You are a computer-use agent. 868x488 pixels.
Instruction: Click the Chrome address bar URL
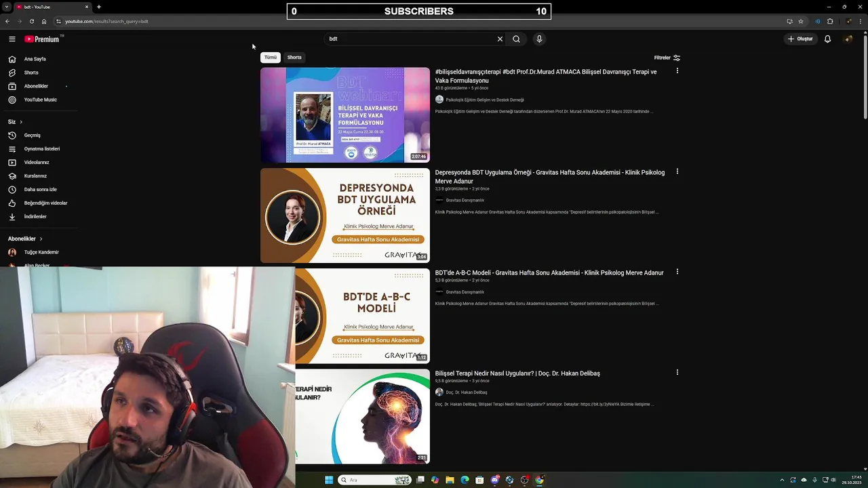[106, 21]
